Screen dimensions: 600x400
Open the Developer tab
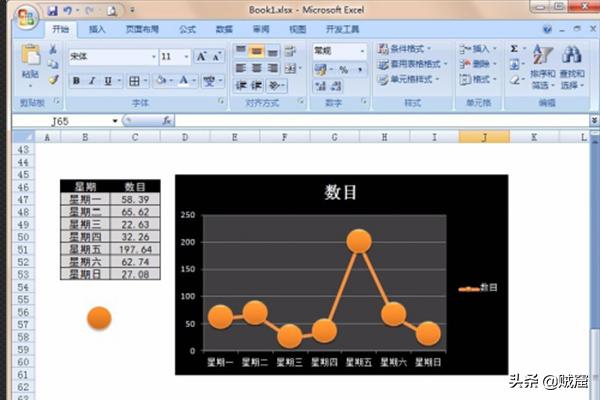click(342, 29)
